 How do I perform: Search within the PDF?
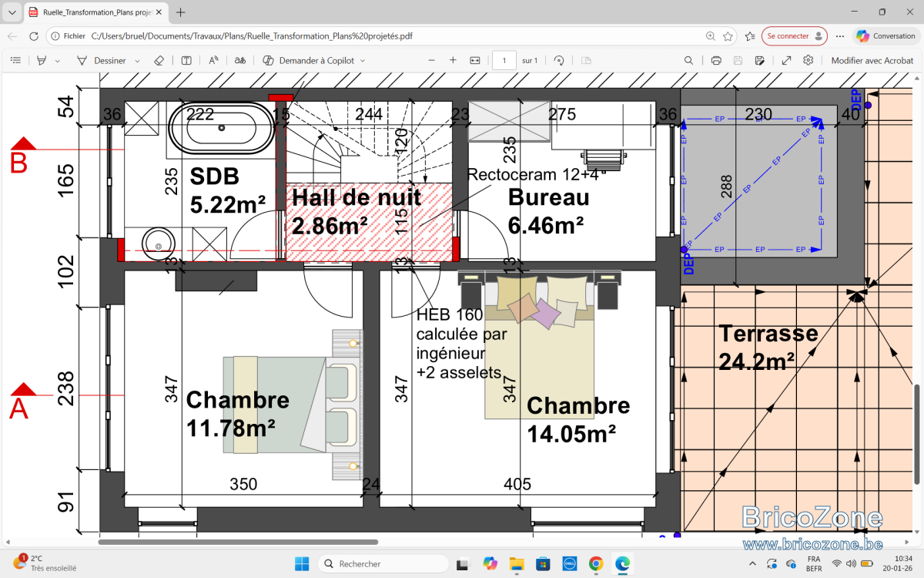pos(689,60)
